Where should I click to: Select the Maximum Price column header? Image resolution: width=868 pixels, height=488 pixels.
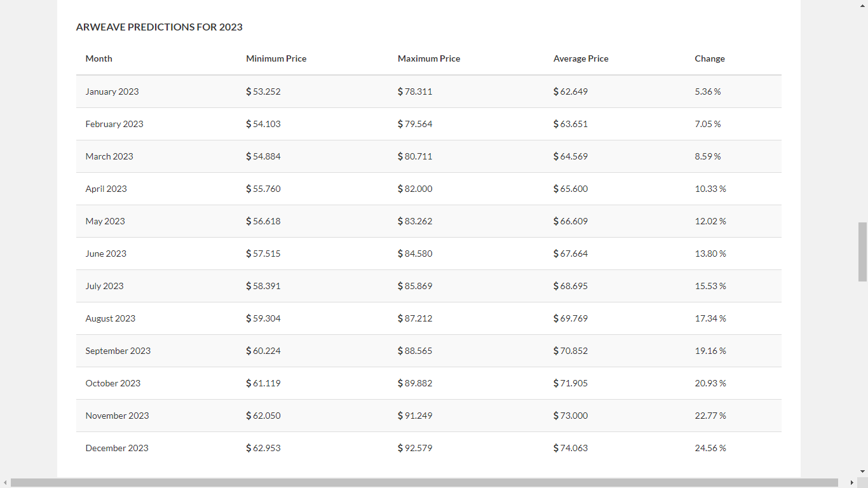point(429,58)
